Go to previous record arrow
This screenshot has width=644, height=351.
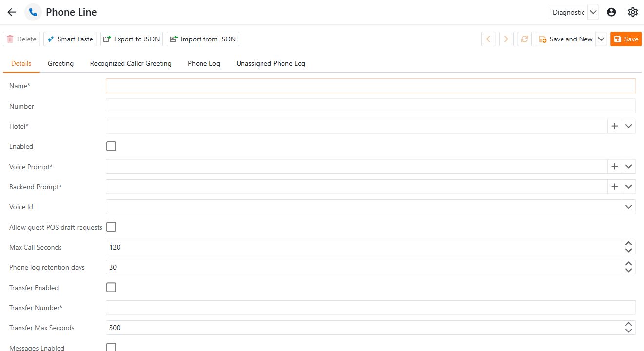pos(488,39)
